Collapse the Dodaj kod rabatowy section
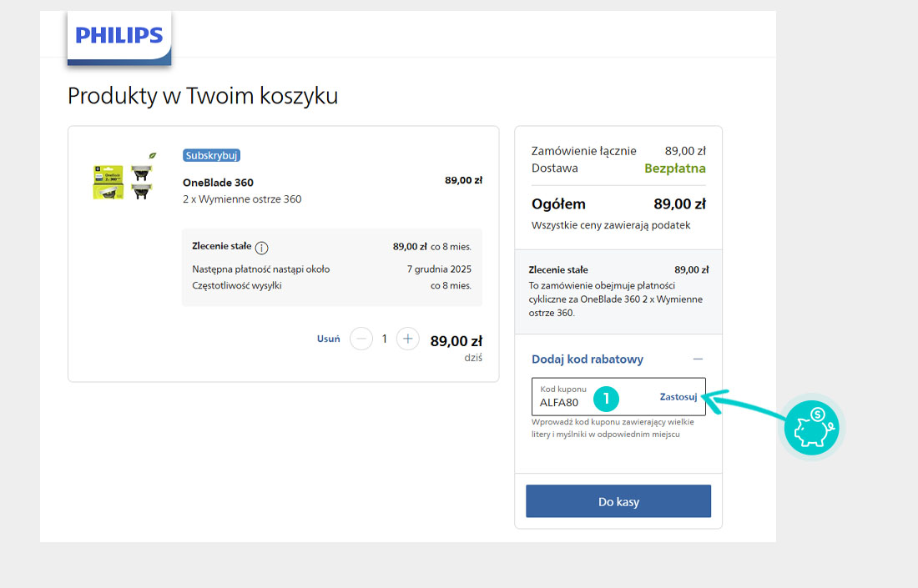Viewport: 918px width, 588px height. (x=698, y=359)
